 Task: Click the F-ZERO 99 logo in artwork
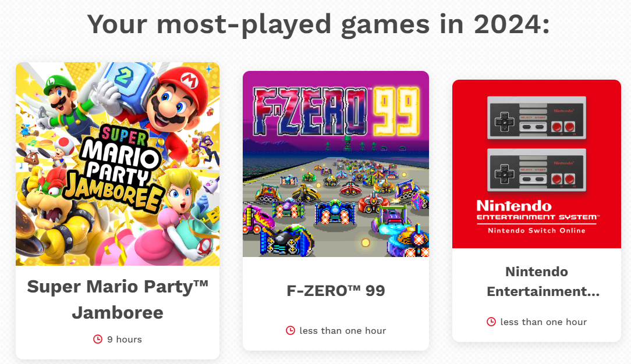(x=336, y=111)
